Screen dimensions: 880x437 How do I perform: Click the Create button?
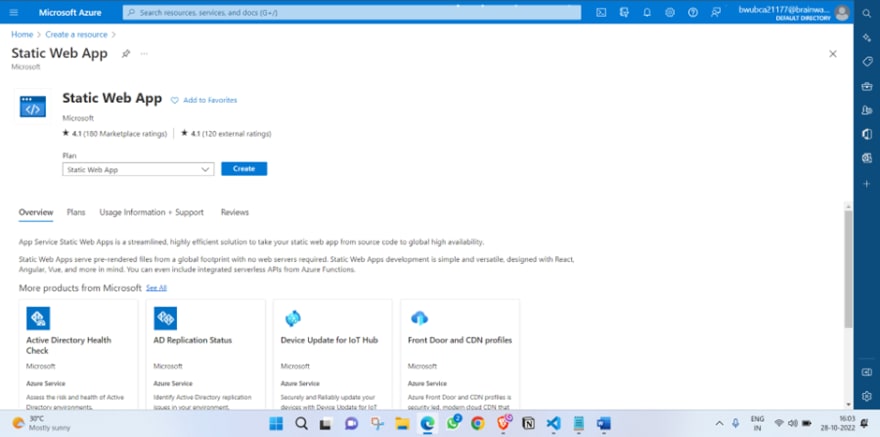(244, 169)
